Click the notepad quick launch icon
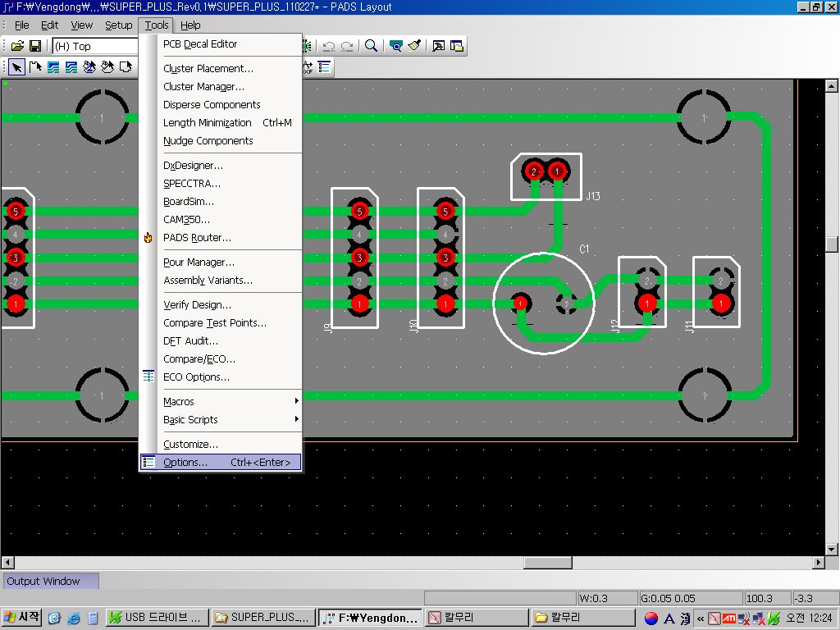Viewport: 840px width, 630px height. point(93,619)
